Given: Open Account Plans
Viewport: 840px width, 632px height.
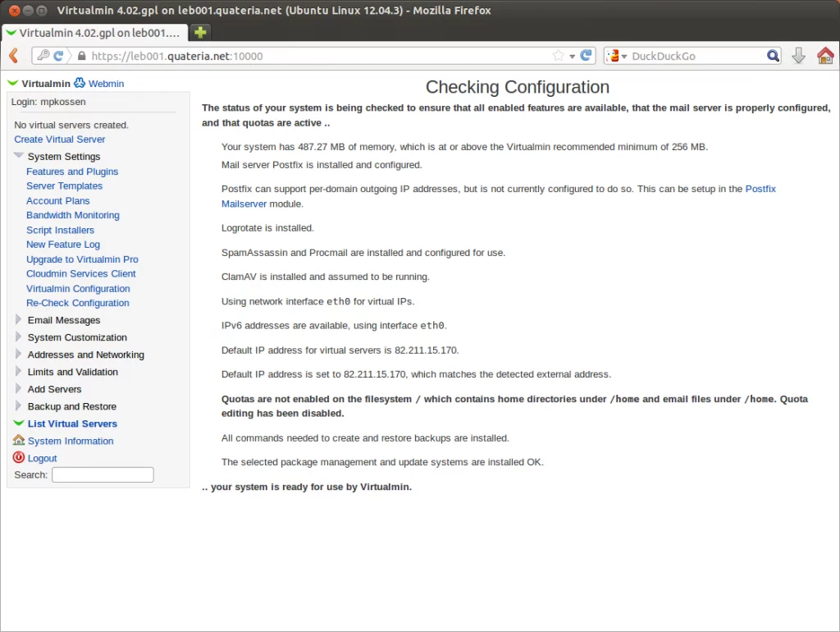Looking at the screenshot, I should (58, 201).
